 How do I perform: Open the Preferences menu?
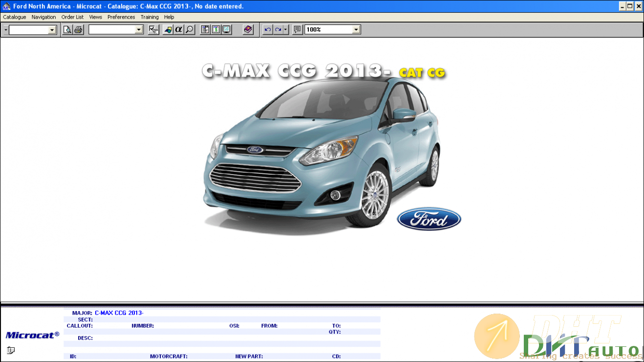coord(121,17)
